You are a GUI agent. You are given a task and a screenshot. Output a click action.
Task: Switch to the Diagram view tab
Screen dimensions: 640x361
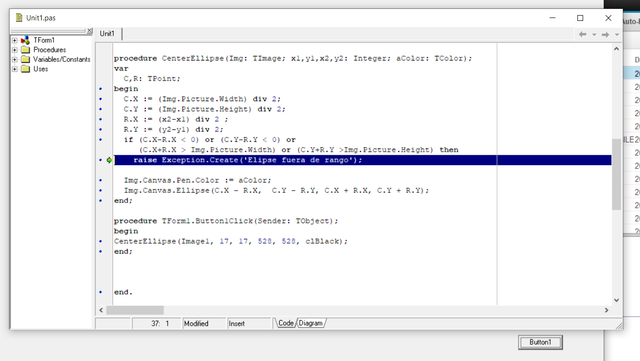(x=311, y=323)
